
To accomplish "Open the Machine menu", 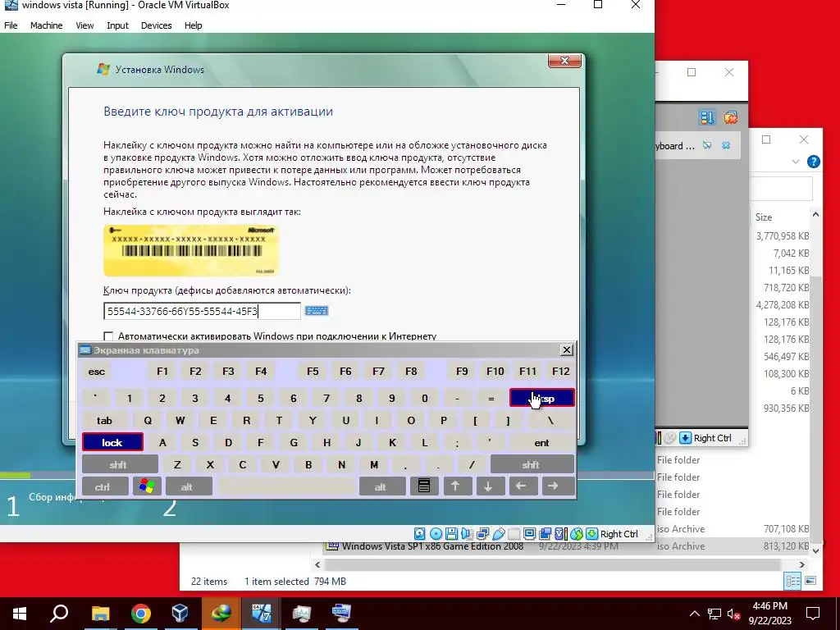I will 46,25.
